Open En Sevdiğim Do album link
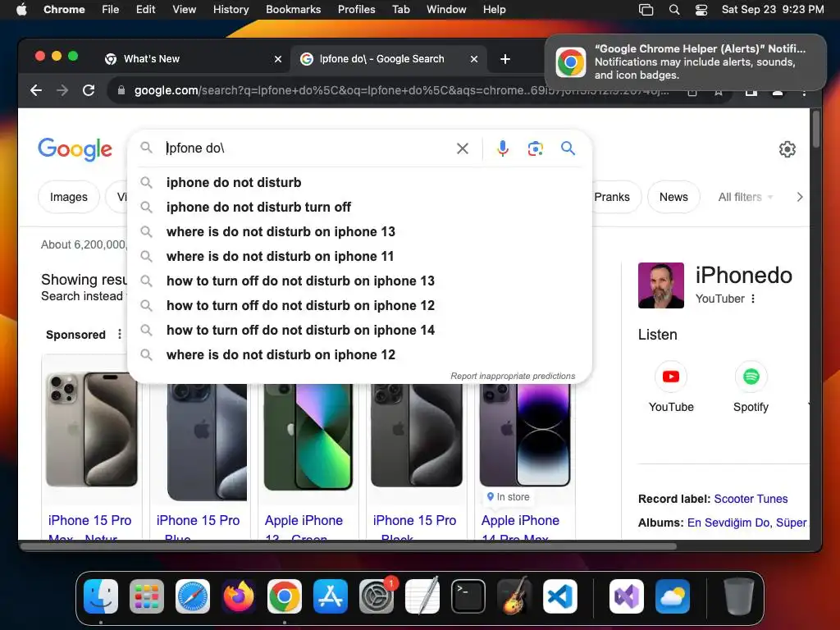Image resolution: width=840 pixels, height=630 pixels. point(729,523)
